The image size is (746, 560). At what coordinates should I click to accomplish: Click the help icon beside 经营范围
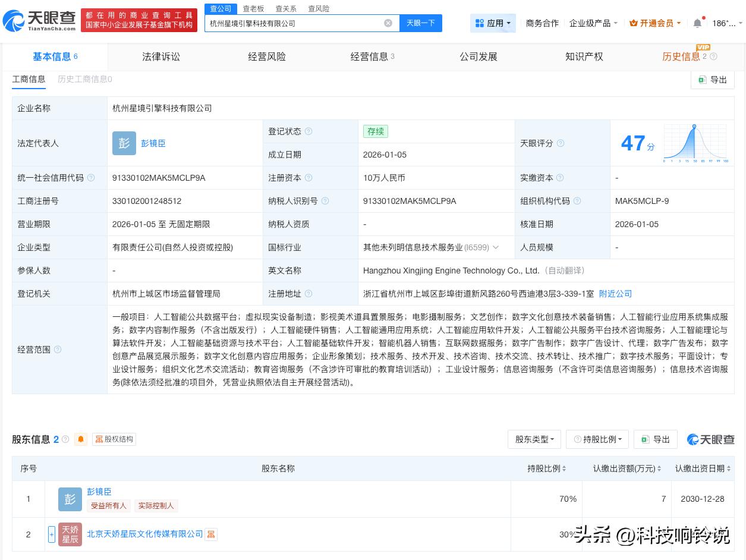click(x=57, y=351)
